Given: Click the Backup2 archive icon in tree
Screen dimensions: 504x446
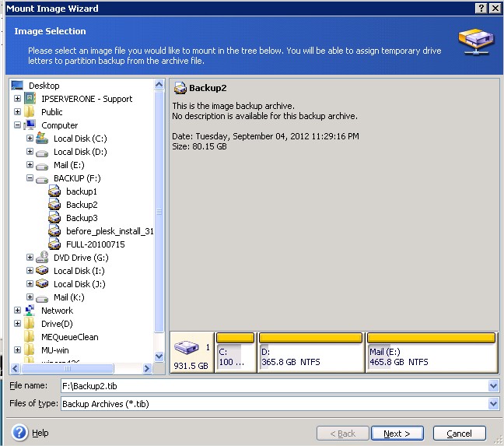Looking at the screenshot, I should tap(54, 205).
